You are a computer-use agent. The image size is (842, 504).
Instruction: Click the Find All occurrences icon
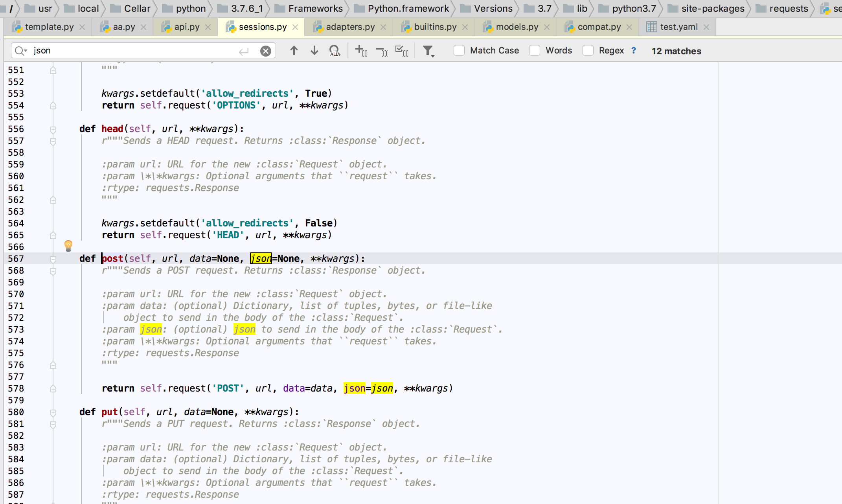pyautogui.click(x=335, y=50)
